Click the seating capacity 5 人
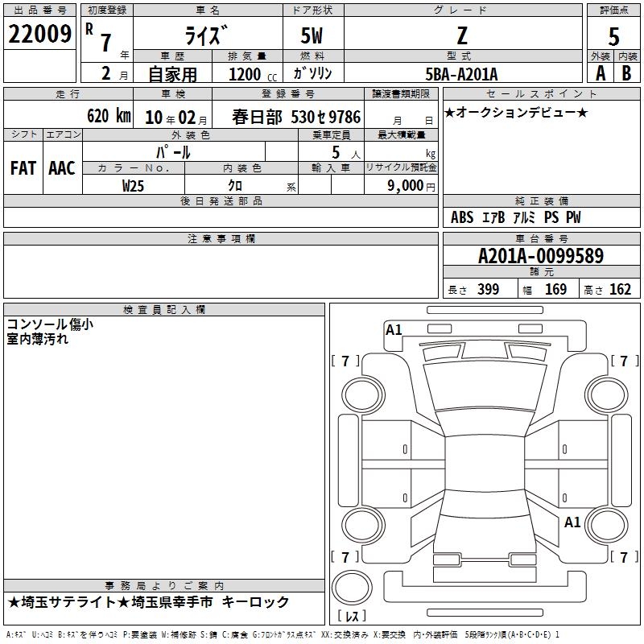 (346, 153)
